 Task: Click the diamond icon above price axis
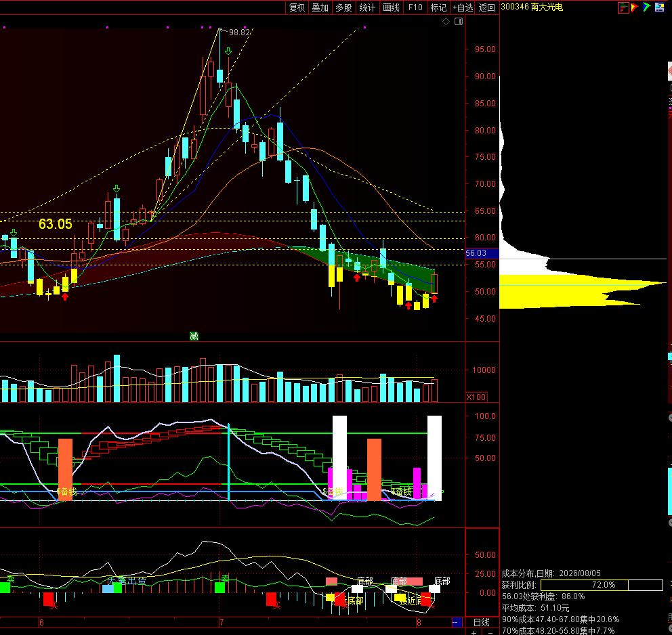pos(446,22)
